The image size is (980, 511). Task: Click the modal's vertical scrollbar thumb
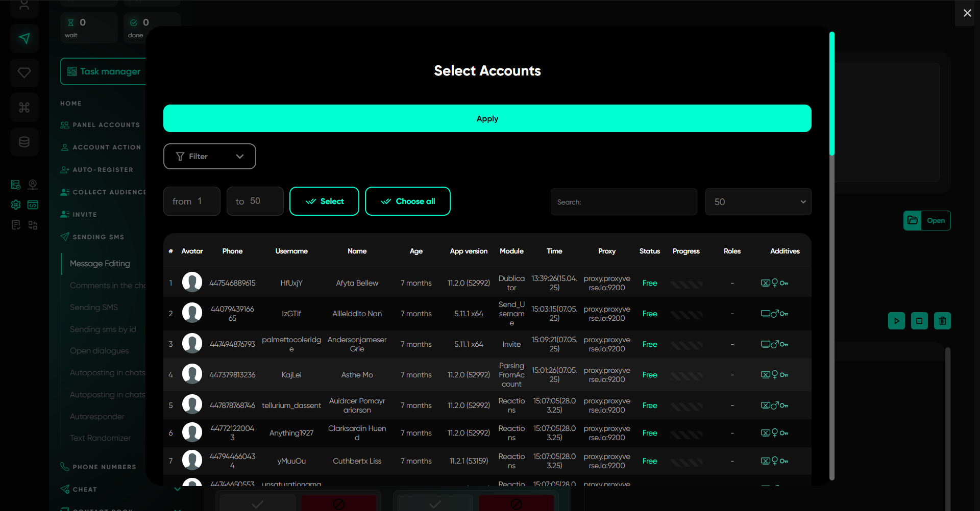[832, 94]
